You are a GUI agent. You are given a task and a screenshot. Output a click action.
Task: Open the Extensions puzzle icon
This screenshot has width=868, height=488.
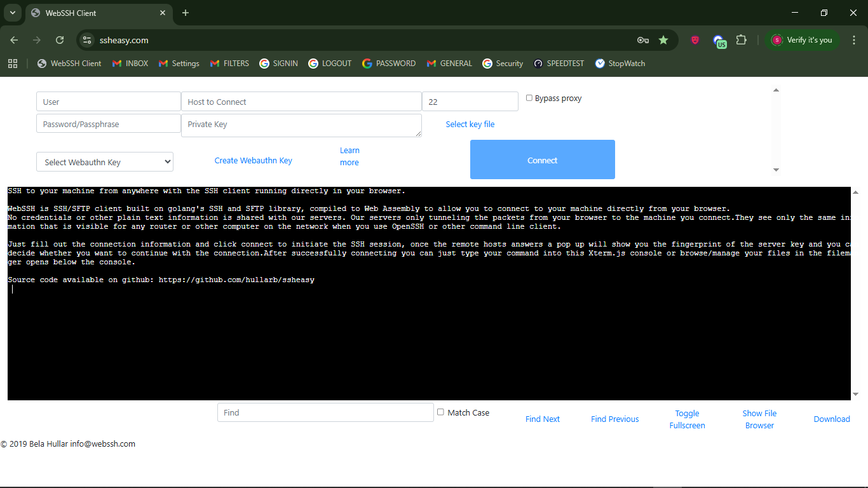coord(741,40)
